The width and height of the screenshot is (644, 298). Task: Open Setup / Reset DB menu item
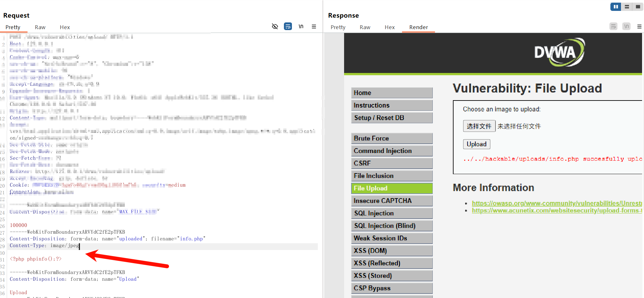click(x=392, y=118)
